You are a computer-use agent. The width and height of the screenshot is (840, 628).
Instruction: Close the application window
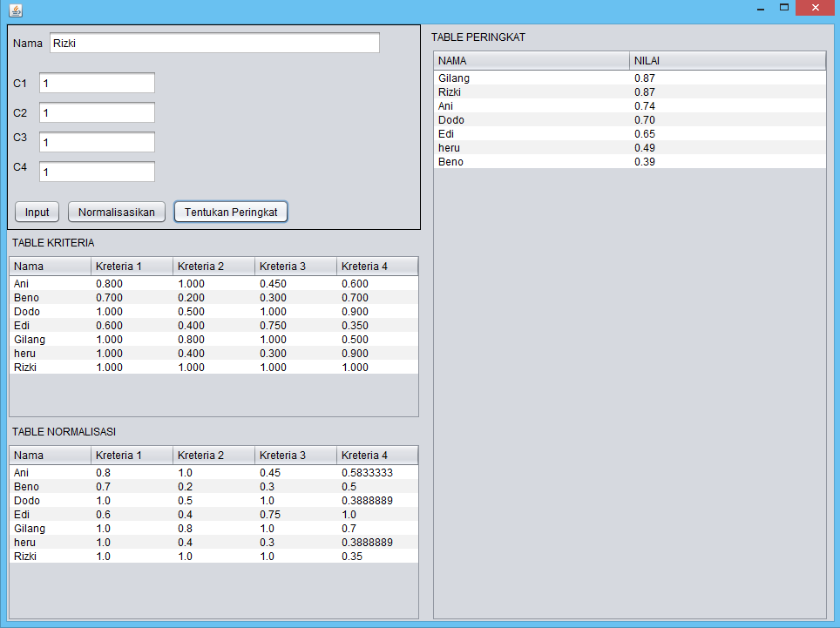[815, 8]
